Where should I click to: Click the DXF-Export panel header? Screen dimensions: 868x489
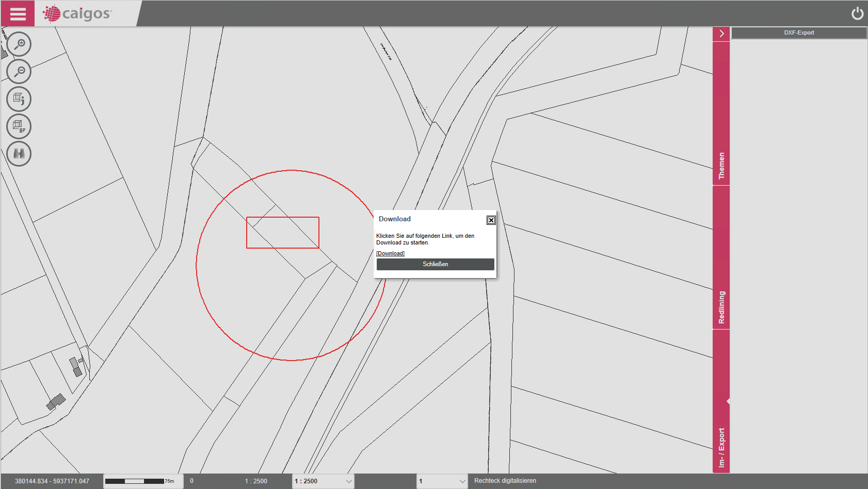[799, 32]
